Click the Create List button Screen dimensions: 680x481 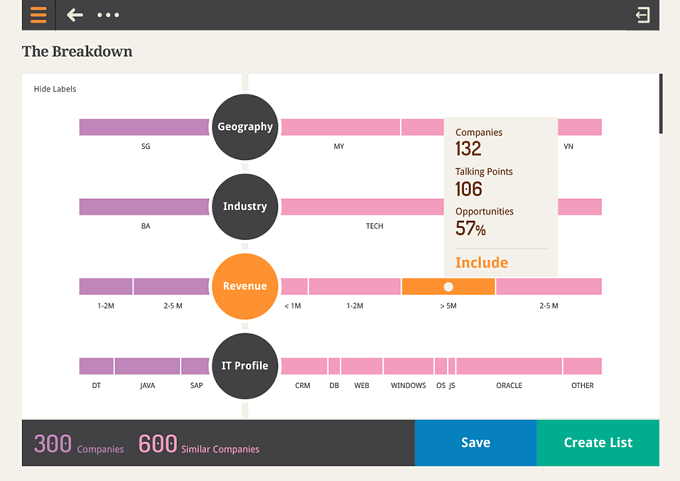tap(598, 442)
